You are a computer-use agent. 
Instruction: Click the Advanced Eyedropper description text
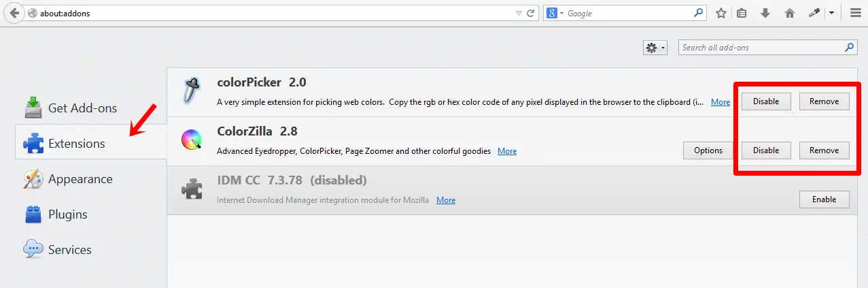tap(353, 151)
